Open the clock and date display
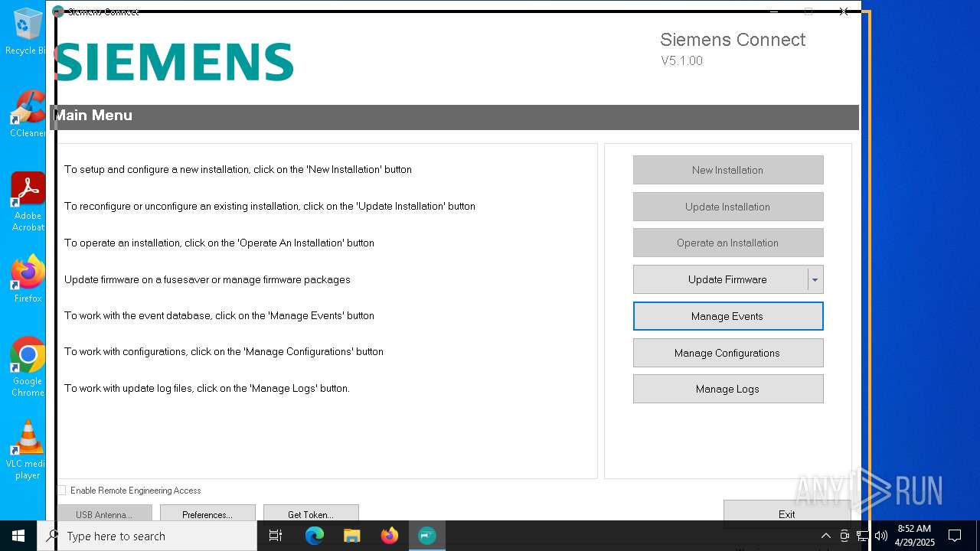 pos(914,536)
